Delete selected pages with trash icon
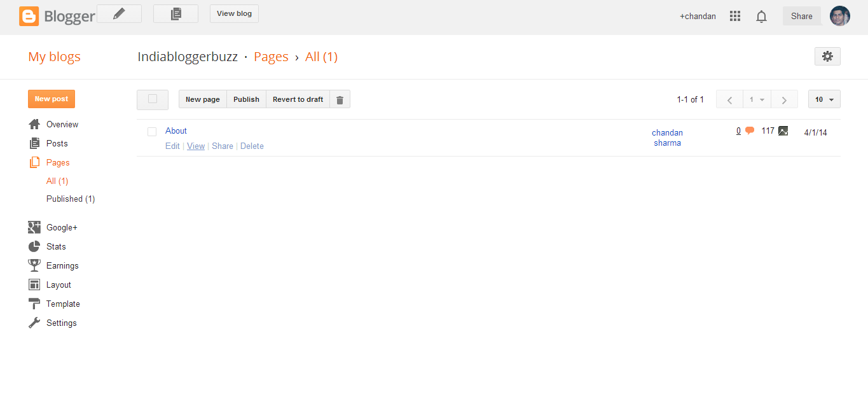 (x=340, y=99)
